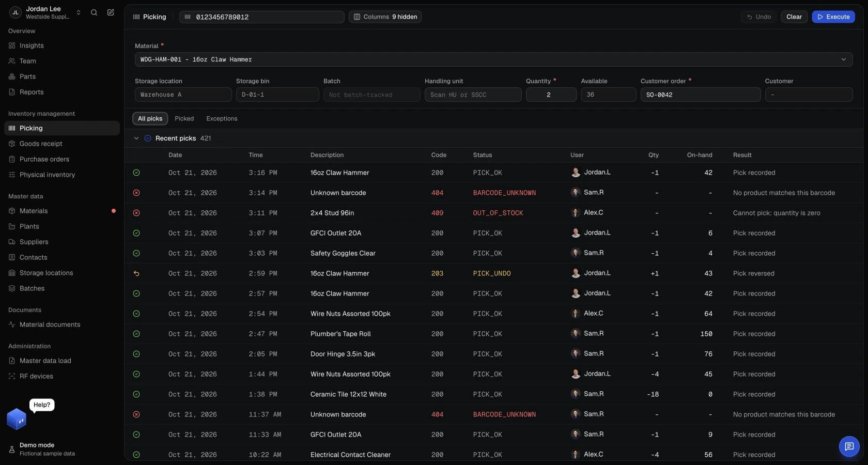Open Physical inventory page

(x=62, y=175)
